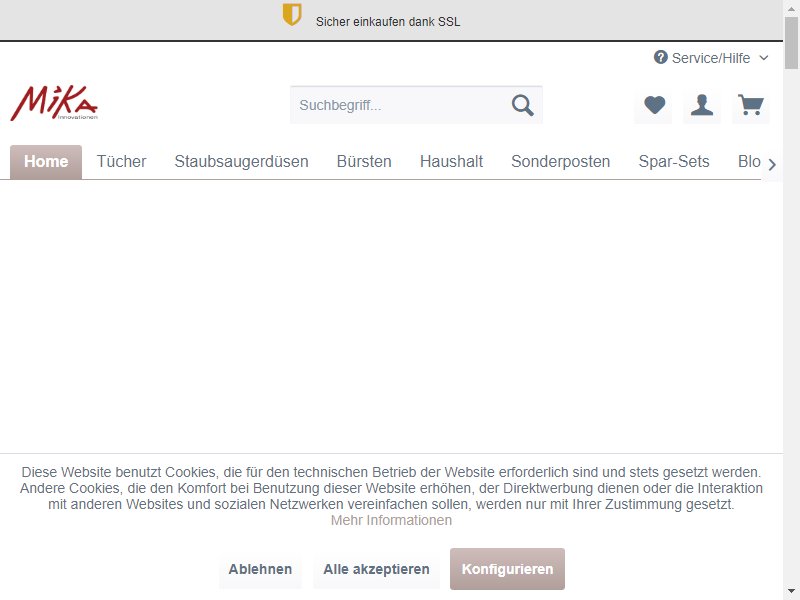Expand the Service/Hilfe dropdown
800x600 pixels.
(711, 58)
